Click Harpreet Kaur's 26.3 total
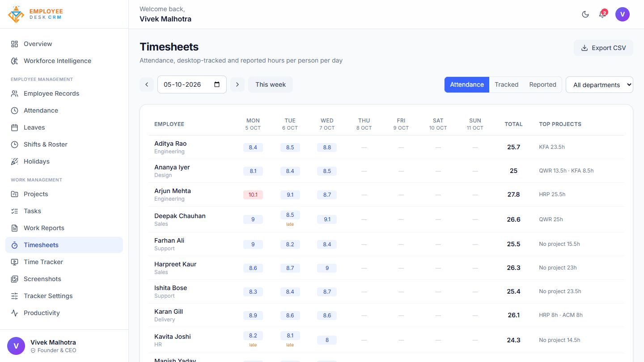 [x=513, y=268]
